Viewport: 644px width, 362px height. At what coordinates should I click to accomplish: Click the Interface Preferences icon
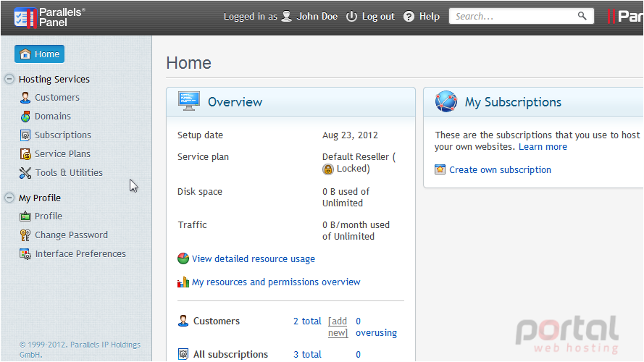[25, 254]
